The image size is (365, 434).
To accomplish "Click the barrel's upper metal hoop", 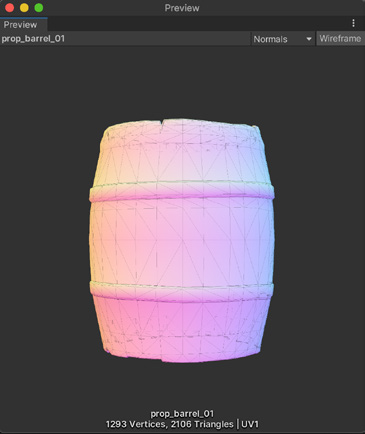I will point(182,191).
